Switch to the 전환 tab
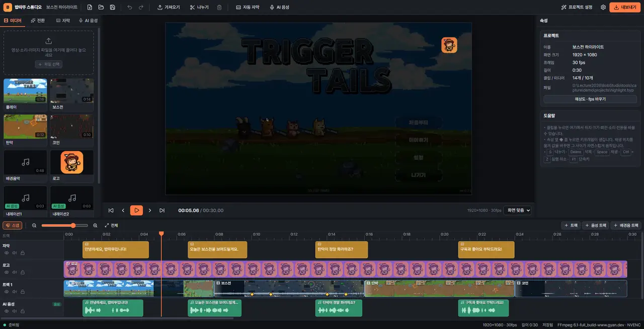The height and width of the screenshot is (329, 644). click(x=38, y=21)
